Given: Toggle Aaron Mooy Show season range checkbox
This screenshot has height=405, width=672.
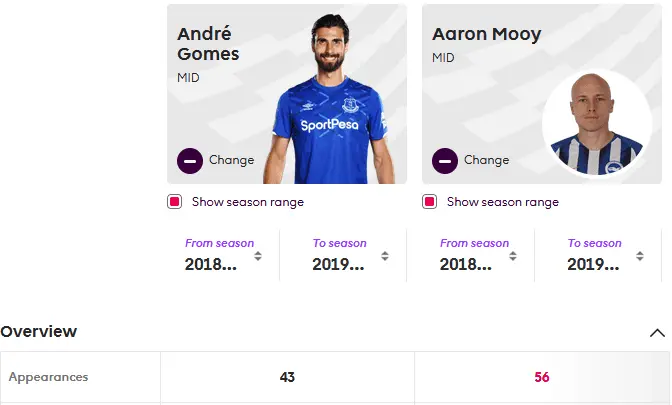Looking at the screenshot, I should tap(430, 202).
